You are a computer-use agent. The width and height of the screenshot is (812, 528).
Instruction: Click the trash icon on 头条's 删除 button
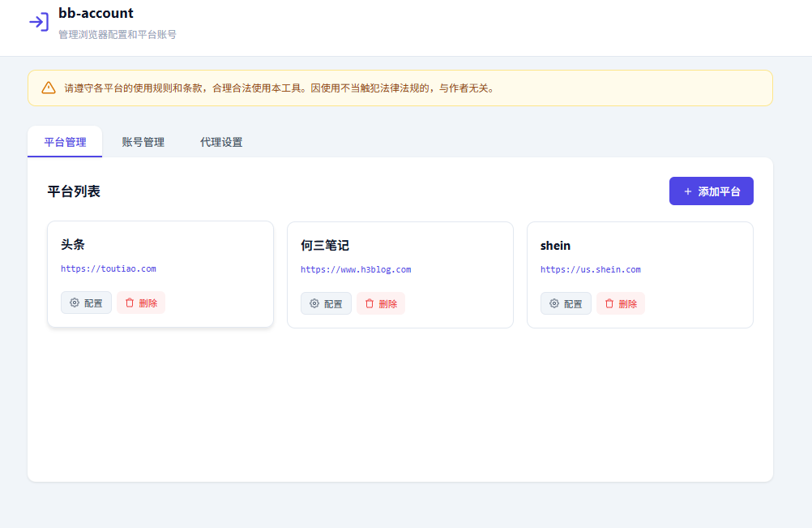pos(129,303)
